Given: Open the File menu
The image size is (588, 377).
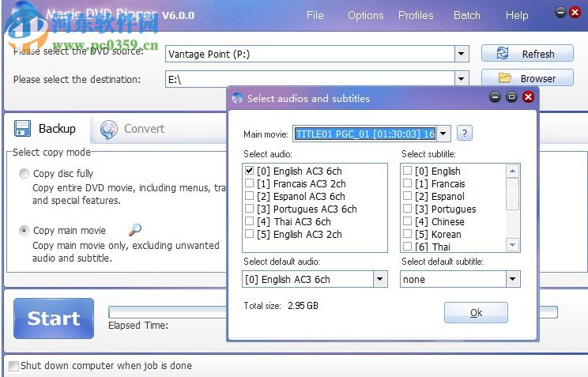Looking at the screenshot, I should pos(315,15).
